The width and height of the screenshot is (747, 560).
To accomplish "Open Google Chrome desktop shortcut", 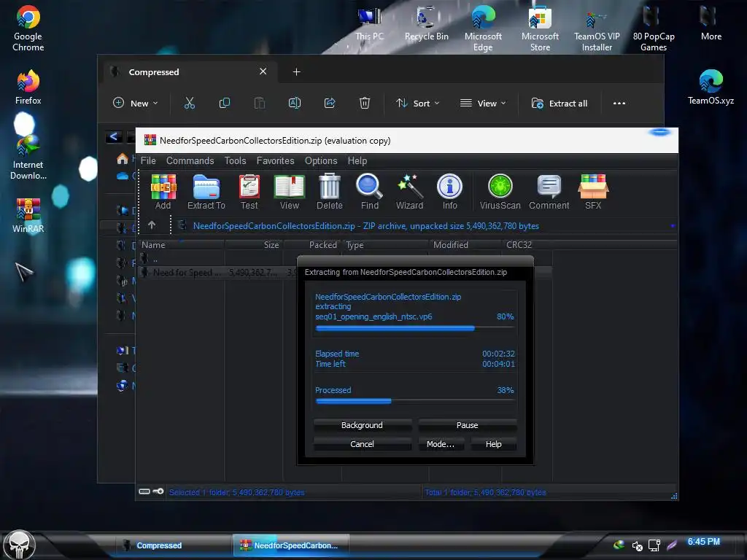I will click(28, 28).
